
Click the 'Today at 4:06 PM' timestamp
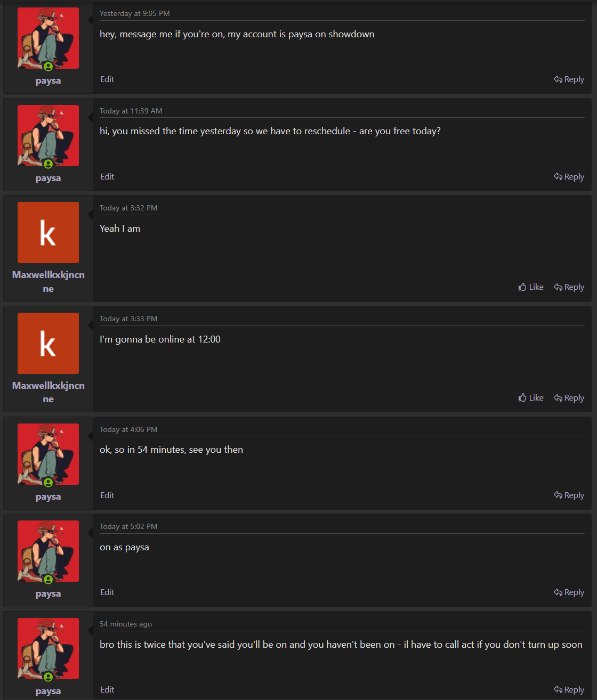coord(128,429)
